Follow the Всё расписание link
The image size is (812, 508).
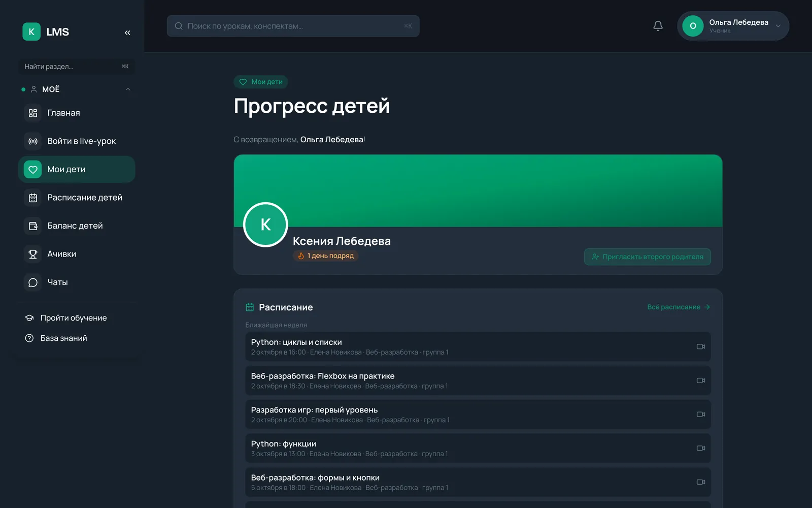(x=679, y=307)
